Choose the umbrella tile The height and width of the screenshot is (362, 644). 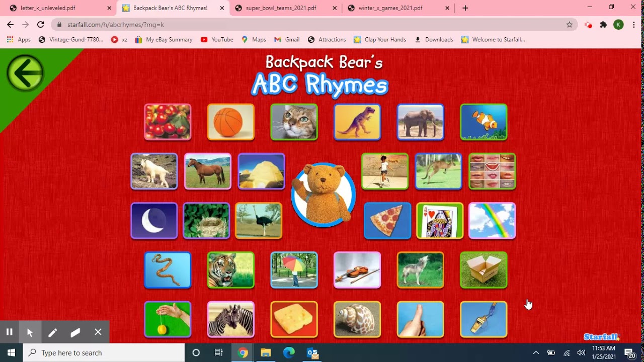tap(294, 270)
